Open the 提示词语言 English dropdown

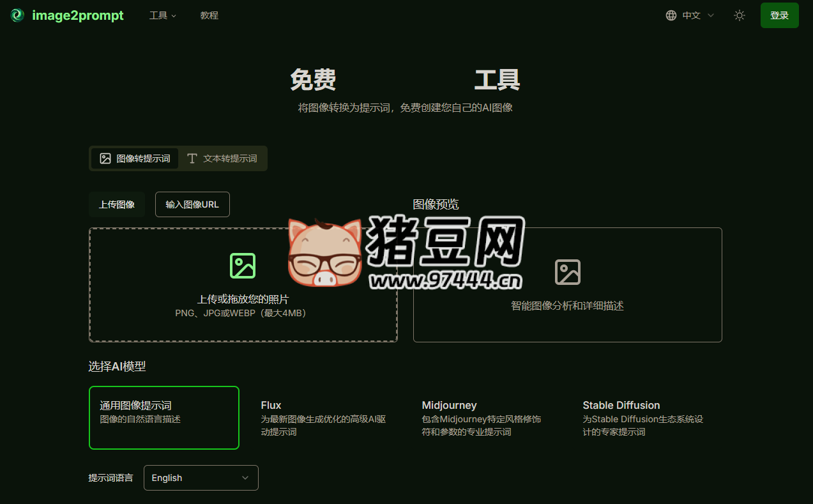coord(201,478)
